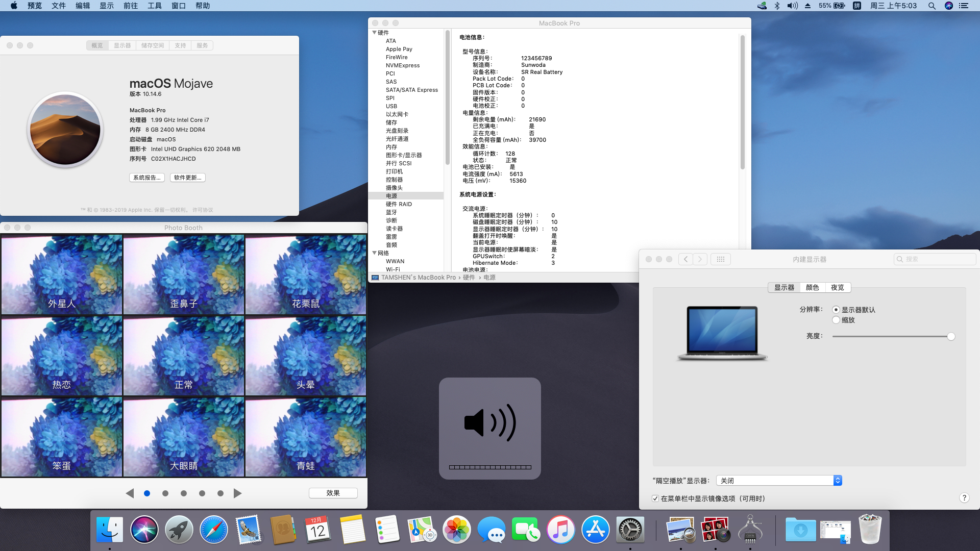The height and width of the screenshot is (551, 980).
Task: Select the Nose Twirl effect thumbnail
Action: [x=184, y=274]
